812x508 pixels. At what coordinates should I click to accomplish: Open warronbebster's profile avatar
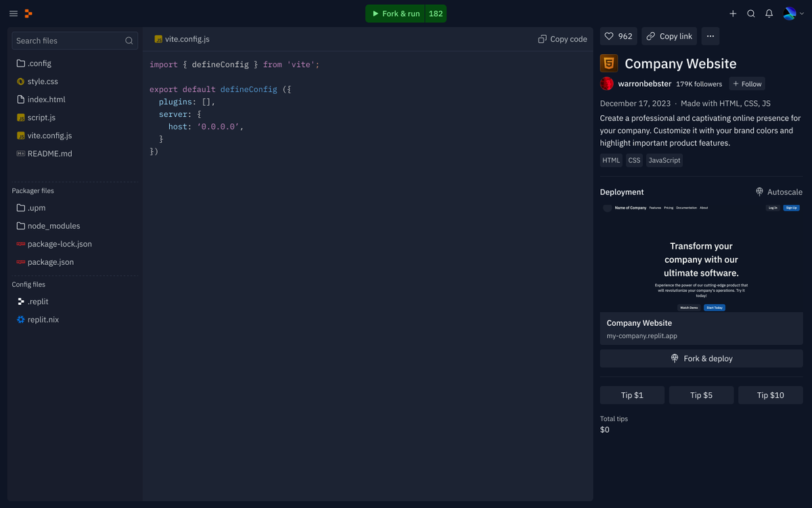607,83
